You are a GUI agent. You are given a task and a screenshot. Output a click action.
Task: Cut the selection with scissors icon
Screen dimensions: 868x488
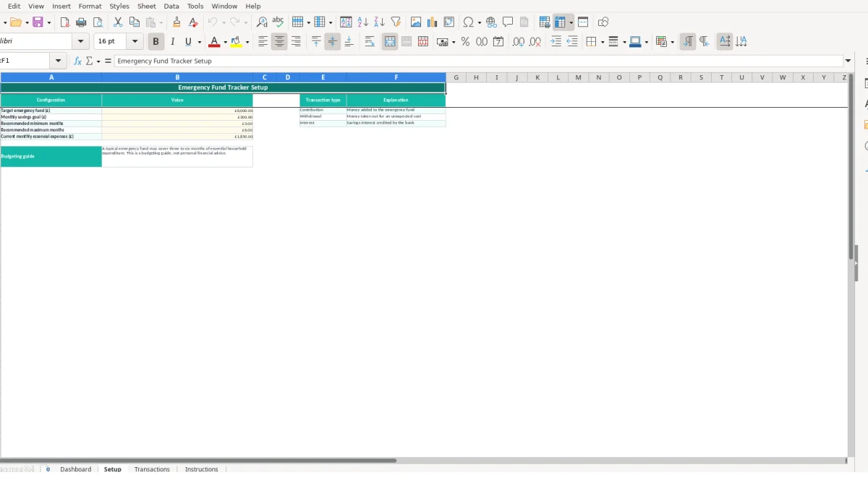tap(118, 22)
